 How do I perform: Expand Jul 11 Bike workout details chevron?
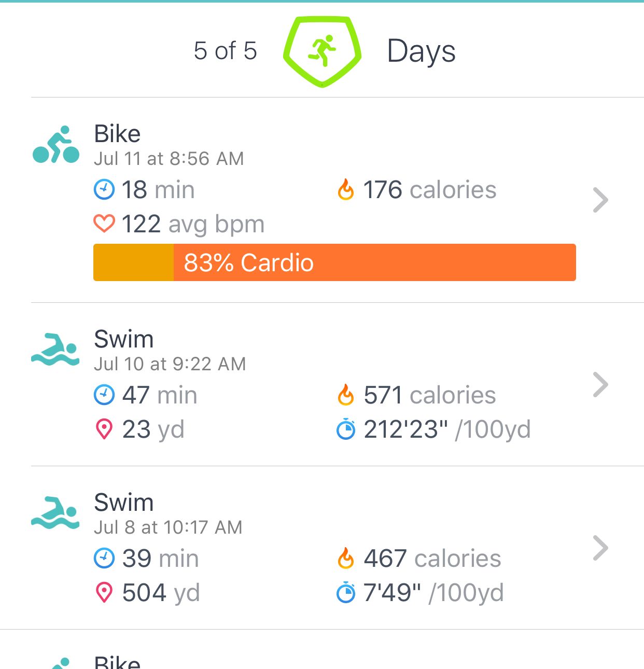[x=600, y=200]
